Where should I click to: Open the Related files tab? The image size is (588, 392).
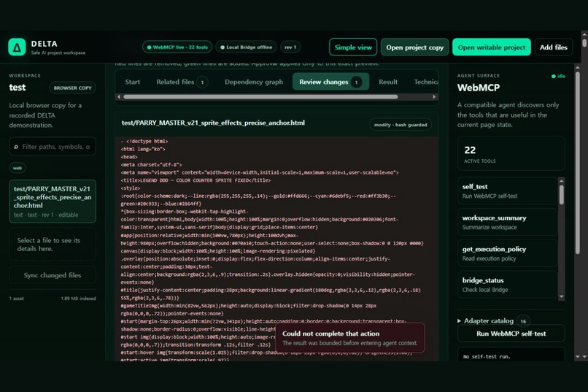(182, 82)
